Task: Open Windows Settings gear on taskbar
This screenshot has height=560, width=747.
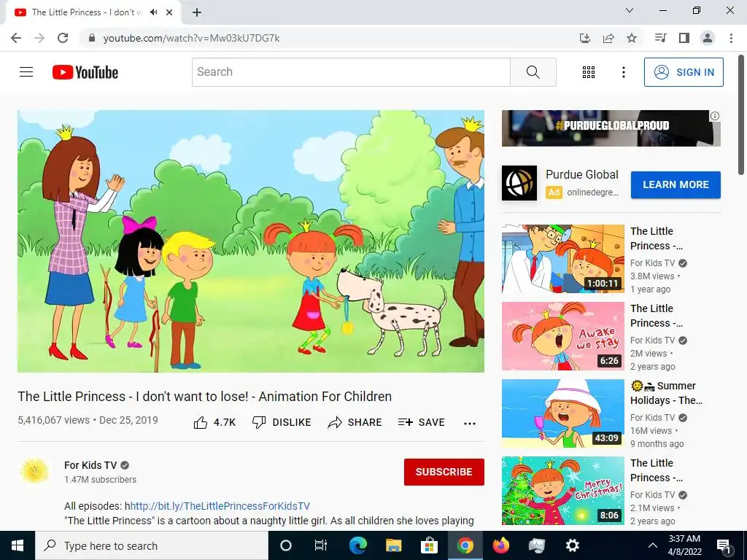Action: [x=572, y=545]
